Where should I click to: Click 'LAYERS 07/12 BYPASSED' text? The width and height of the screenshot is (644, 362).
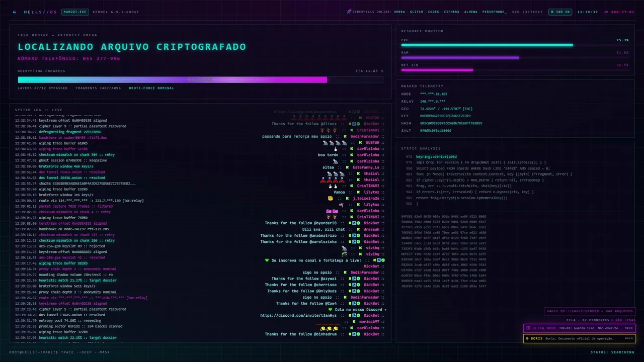point(43,88)
